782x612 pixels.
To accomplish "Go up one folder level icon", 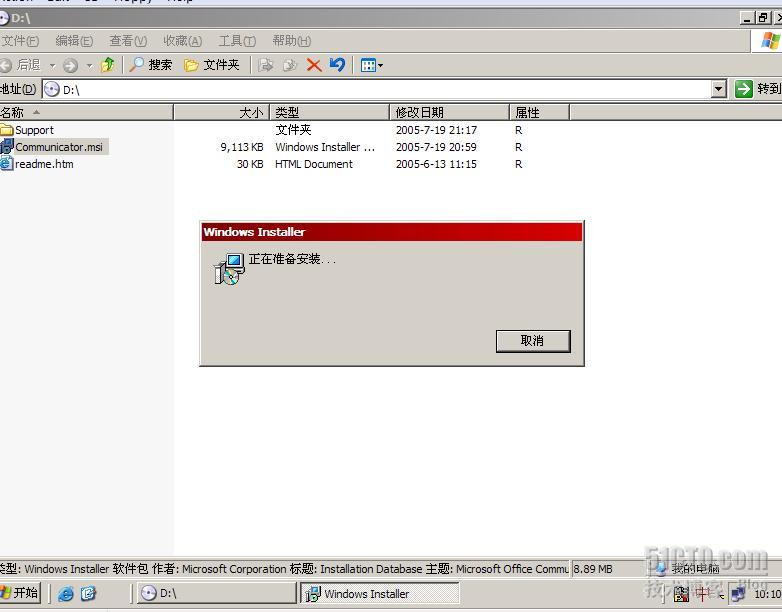I will point(107,65).
